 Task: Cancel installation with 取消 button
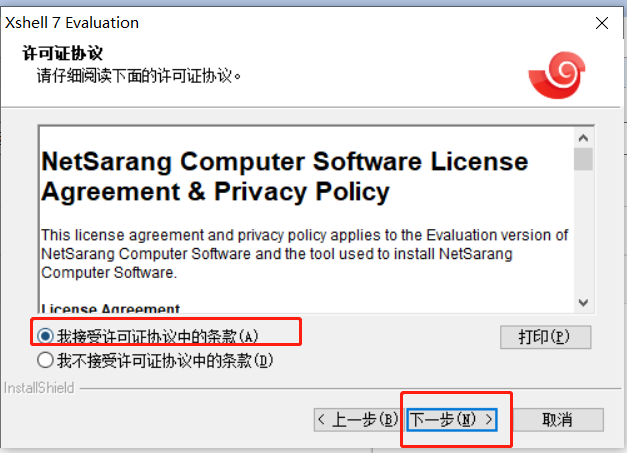557,419
